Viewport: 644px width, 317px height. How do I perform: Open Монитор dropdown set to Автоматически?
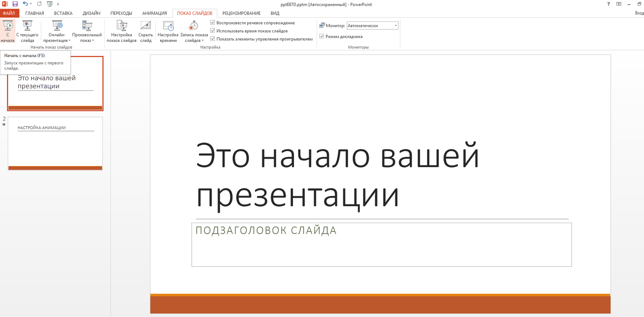pyautogui.click(x=372, y=26)
